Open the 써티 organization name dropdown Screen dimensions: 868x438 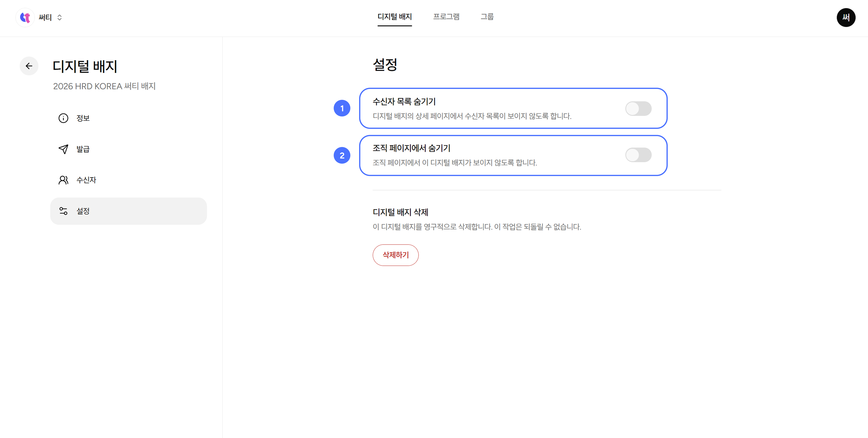point(45,18)
